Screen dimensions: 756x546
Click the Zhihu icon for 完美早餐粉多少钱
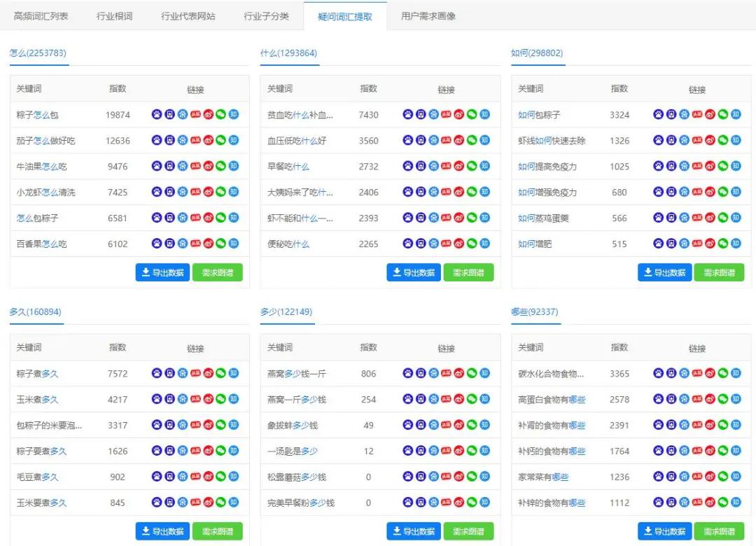coord(485,503)
